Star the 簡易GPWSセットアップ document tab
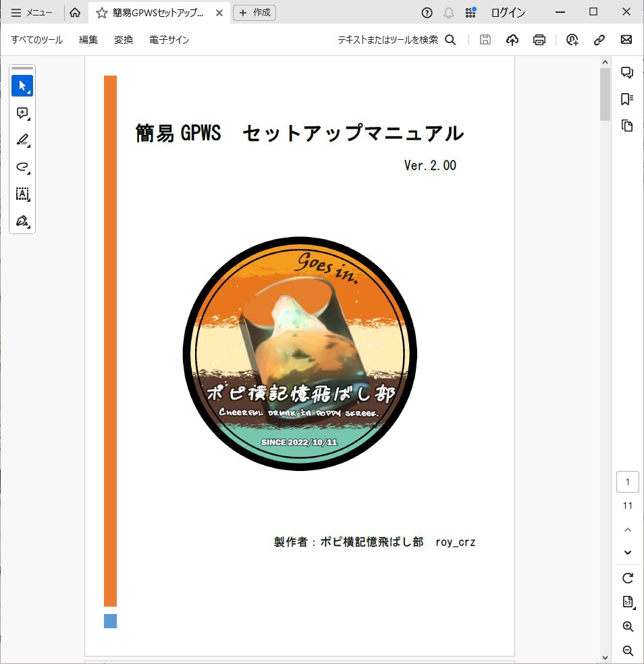This screenshot has height=664, width=644. tap(102, 13)
